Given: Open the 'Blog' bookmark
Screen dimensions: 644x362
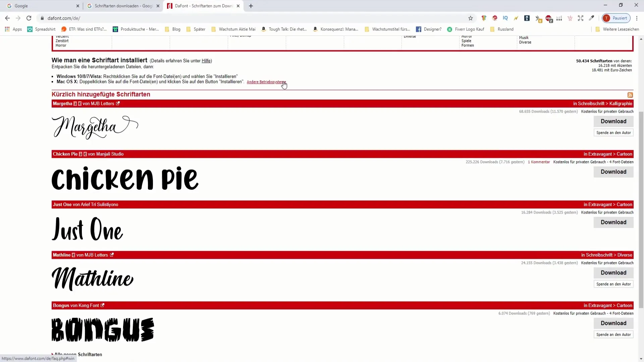Looking at the screenshot, I should [176, 29].
